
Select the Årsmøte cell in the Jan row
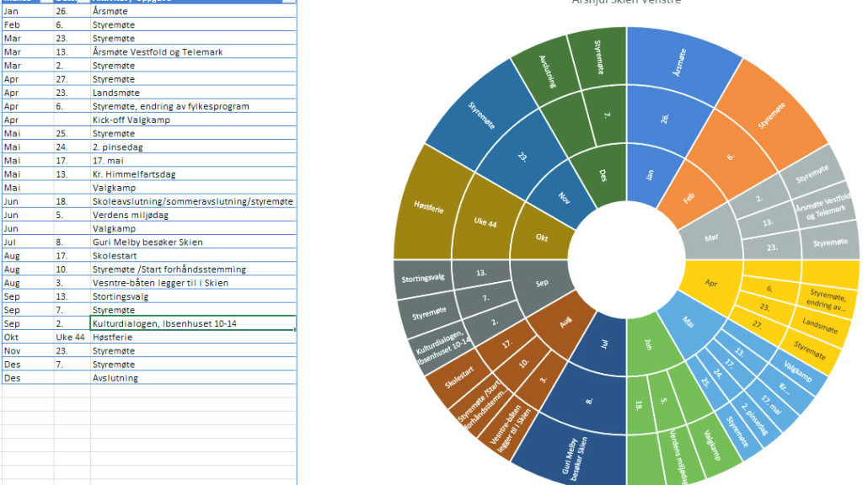pos(193,11)
